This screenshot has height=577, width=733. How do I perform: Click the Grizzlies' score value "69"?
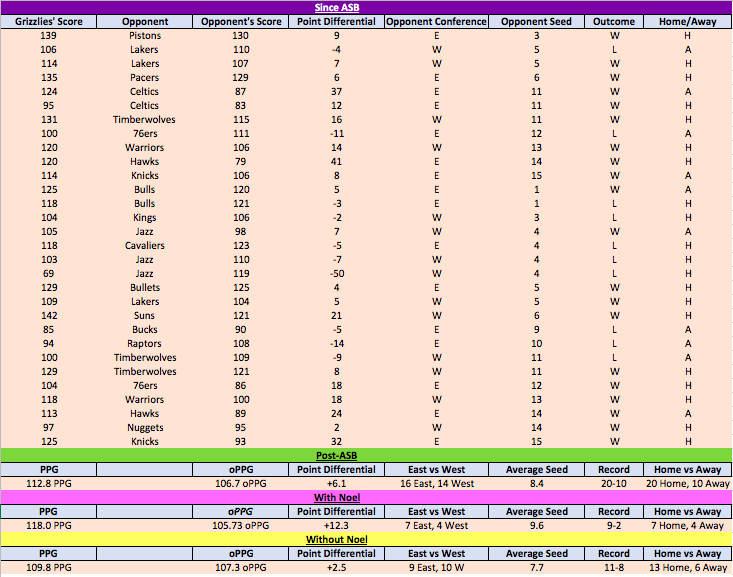coord(48,274)
